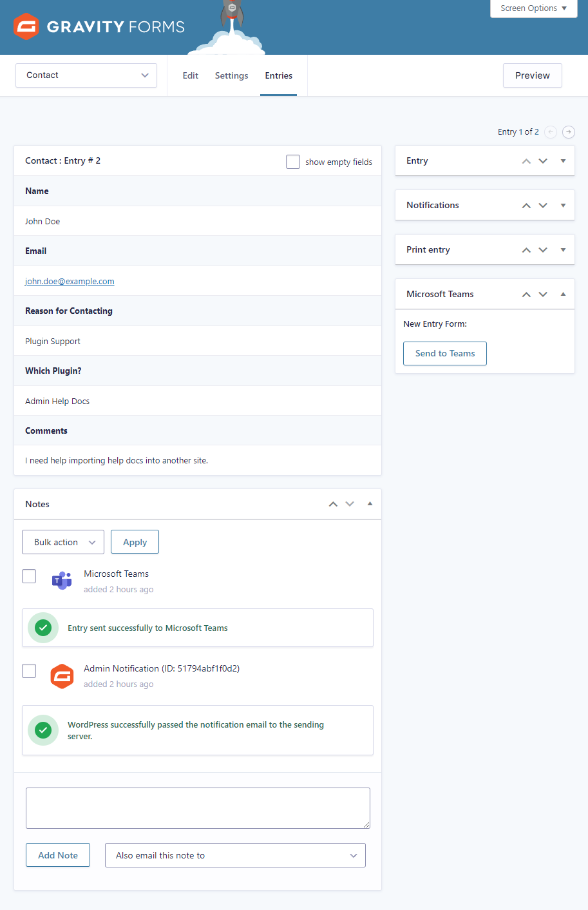Move the Notifications panel up
This screenshot has height=910, width=588.
click(x=526, y=205)
